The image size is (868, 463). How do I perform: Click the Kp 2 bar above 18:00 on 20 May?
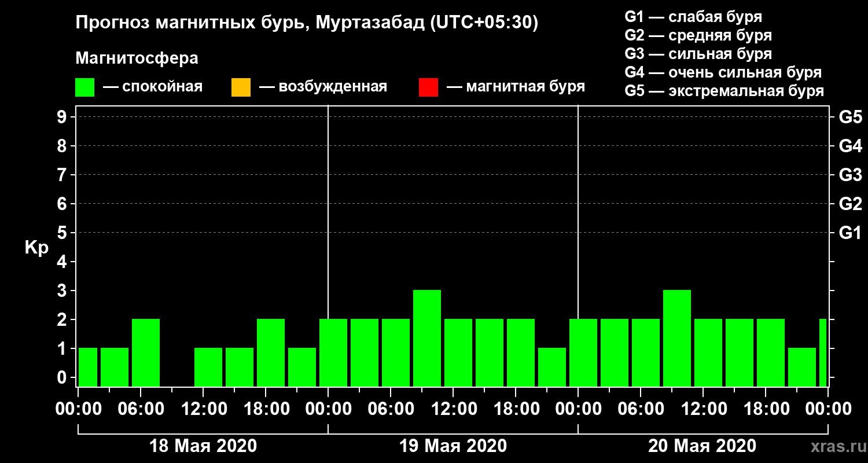[x=771, y=352]
